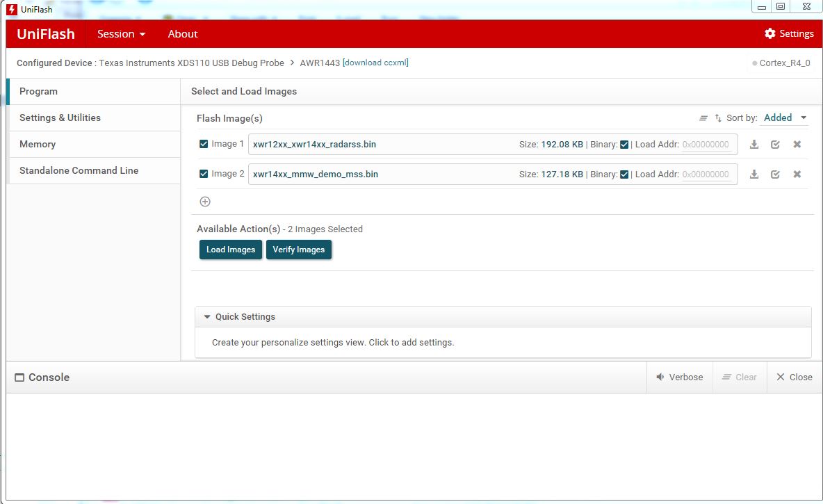Click xwr14xx_mmw_demo_mss.bin file name
This screenshot has height=504, width=823.
pyautogui.click(x=316, y=174)
